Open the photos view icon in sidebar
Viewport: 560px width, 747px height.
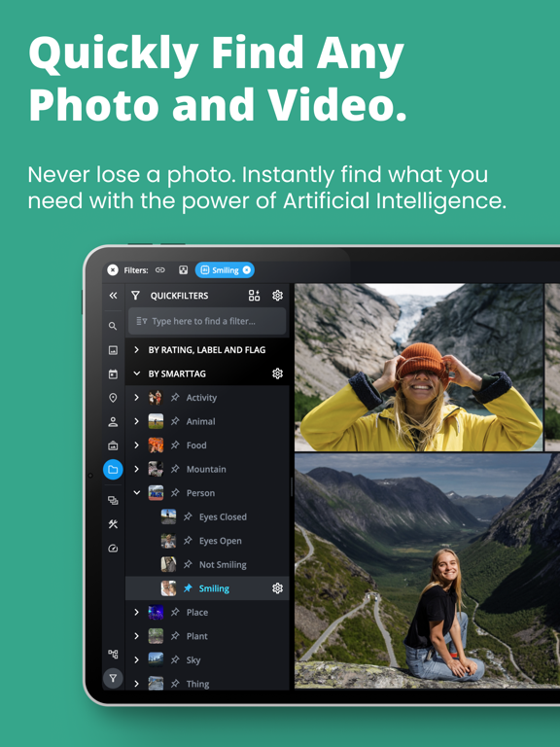(113, 350)
